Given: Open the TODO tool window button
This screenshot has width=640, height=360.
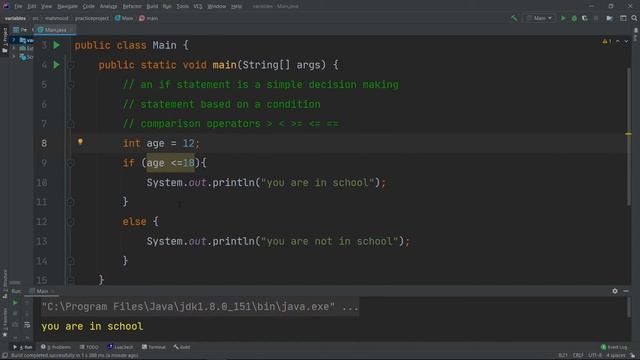Looking at the screenshot, I should pyautogui.click(x=89, y=347).
